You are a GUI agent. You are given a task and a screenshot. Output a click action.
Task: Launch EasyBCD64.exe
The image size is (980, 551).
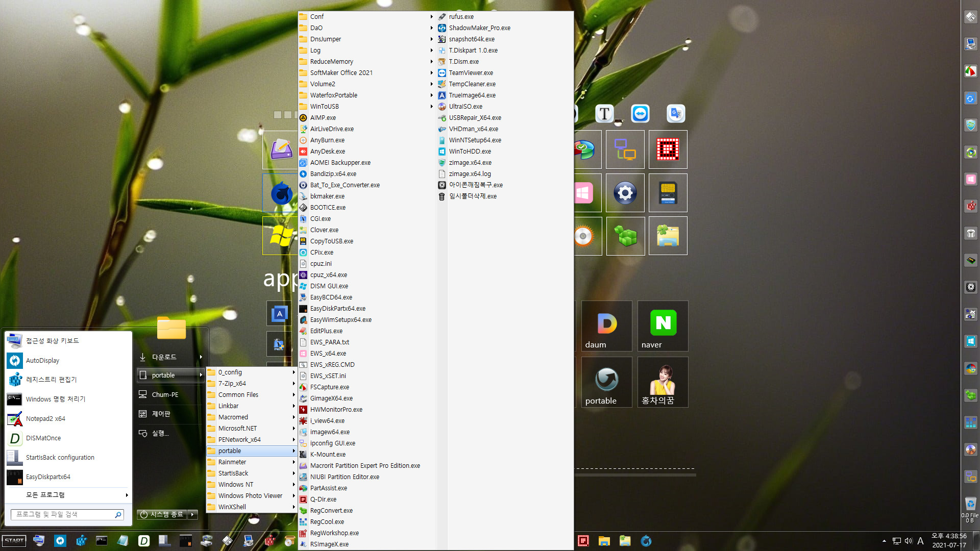point(331,297)
